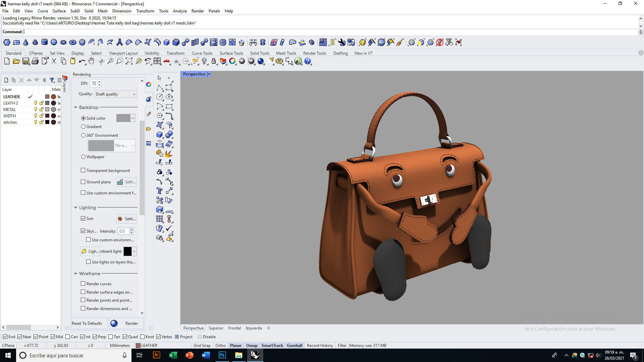Open Sun Settings button
The height and width of the screenshot is (362, 644).
pyautogui.click(x=126, y=219)
